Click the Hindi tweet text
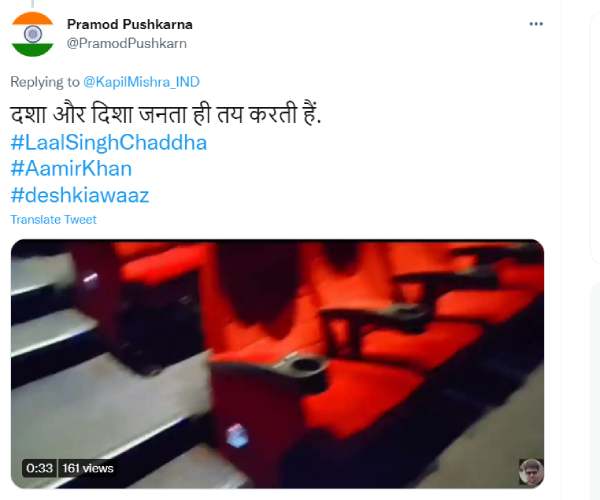 (166, 114)
